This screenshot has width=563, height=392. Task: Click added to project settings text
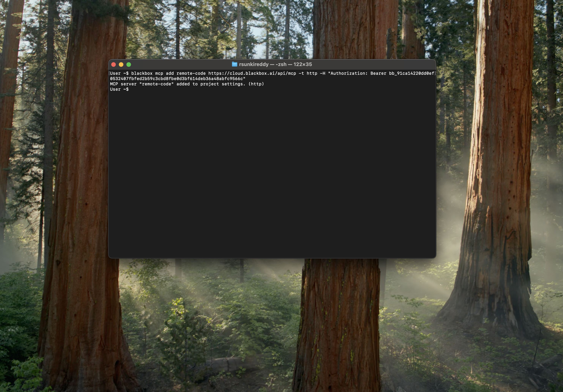coord(211,84)
